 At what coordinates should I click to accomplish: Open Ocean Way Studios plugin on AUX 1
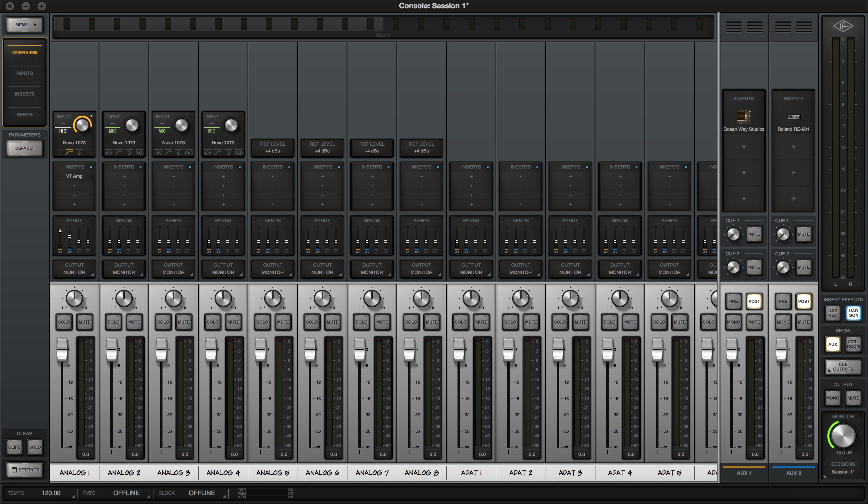[x=744, y=117]
